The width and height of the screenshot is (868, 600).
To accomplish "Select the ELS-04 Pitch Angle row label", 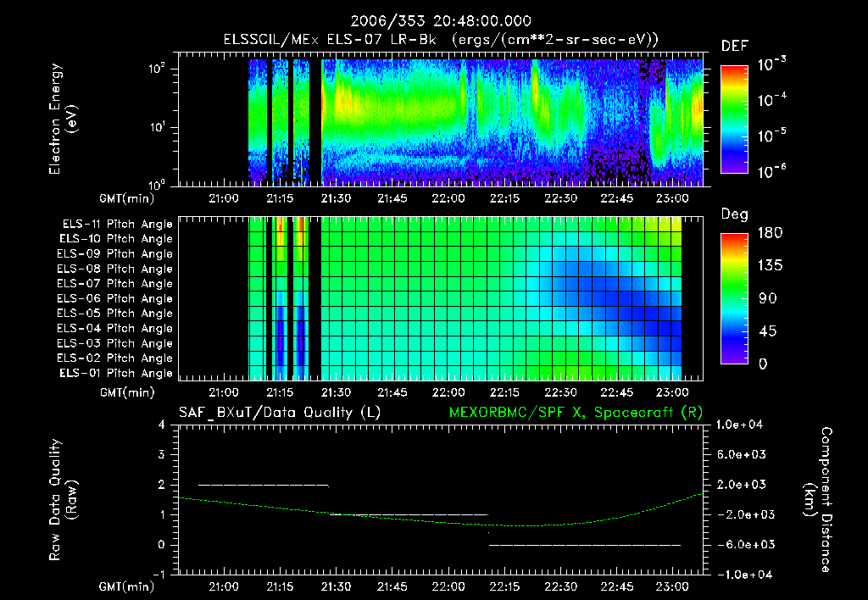I will pyautogui.click(x=115, y=329).
